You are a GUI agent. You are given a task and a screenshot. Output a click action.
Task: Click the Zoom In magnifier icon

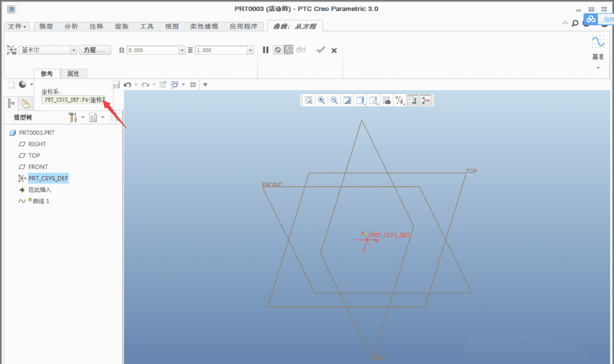coord(321,101)
